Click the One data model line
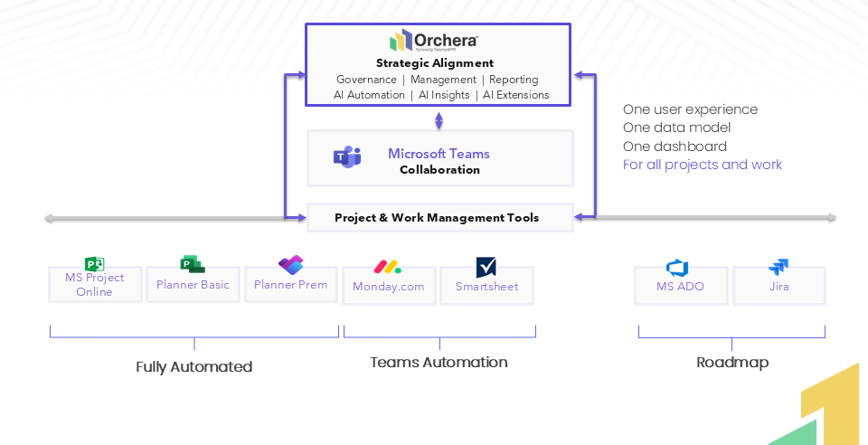 (x=676, y=128)
